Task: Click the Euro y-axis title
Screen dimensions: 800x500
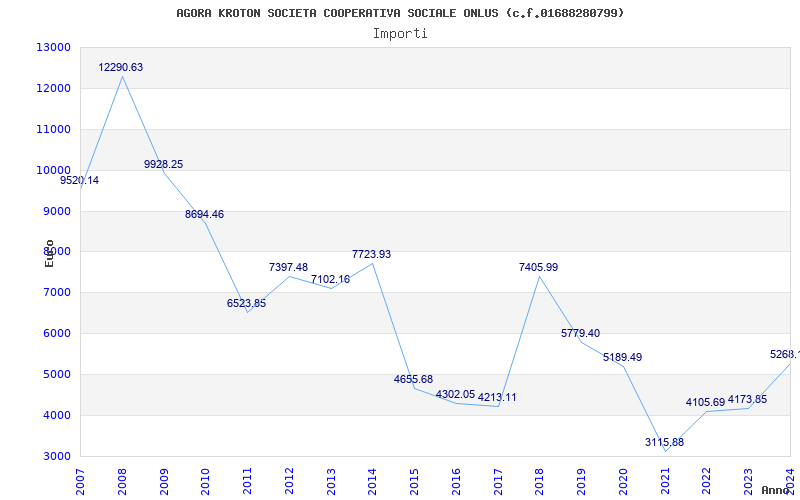Action: click(x=49, y=253)
